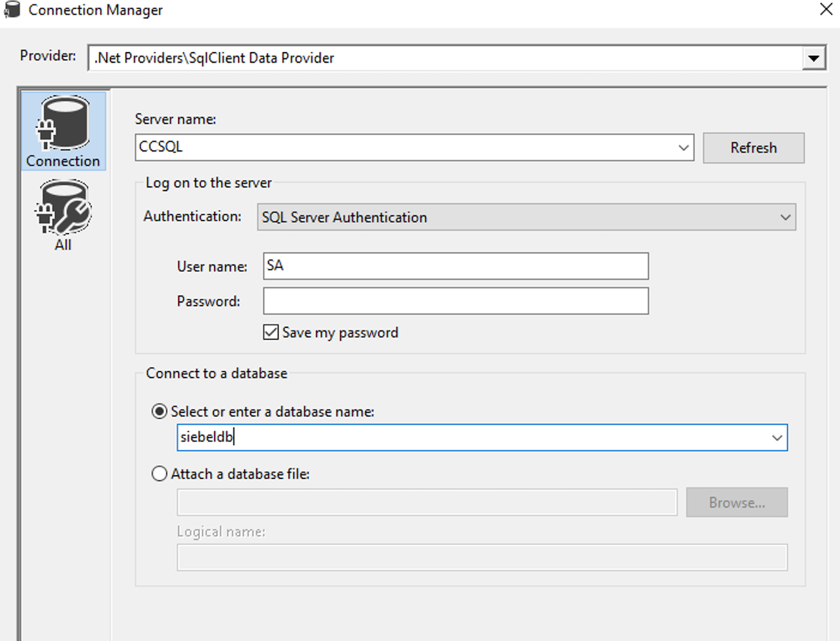Choose Select or enter a database name option
840x641 pixels.
pos(159,412)
